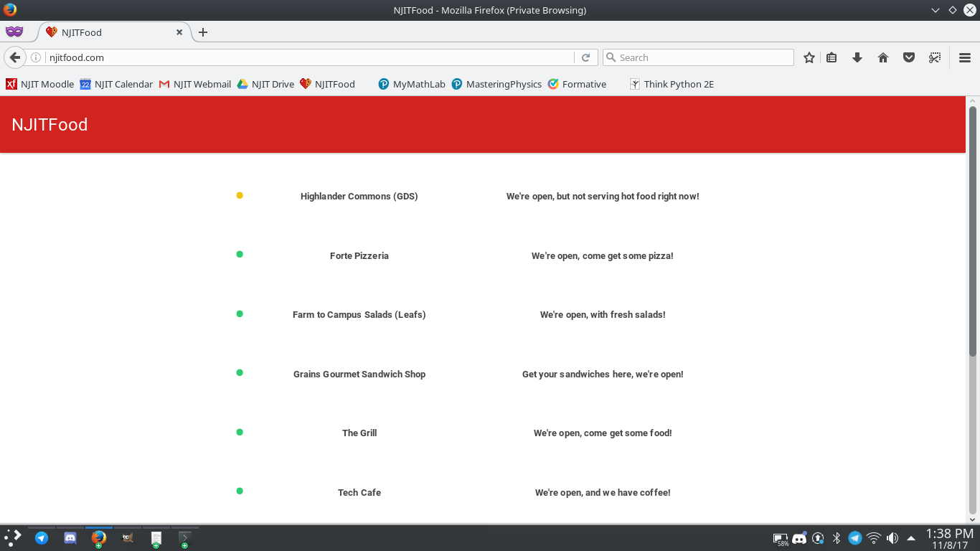Take a Firefox screenshot with scissors icon

click(x=935, y=57)
